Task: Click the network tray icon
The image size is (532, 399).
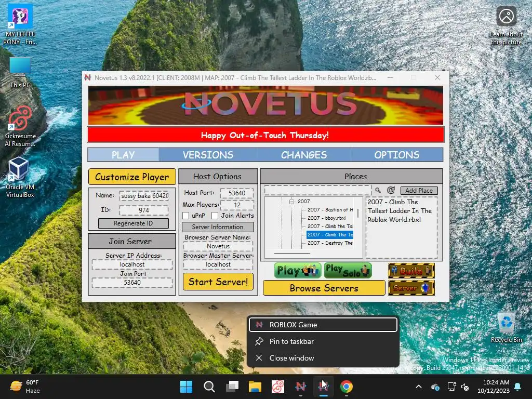Action: click(451, 387)
